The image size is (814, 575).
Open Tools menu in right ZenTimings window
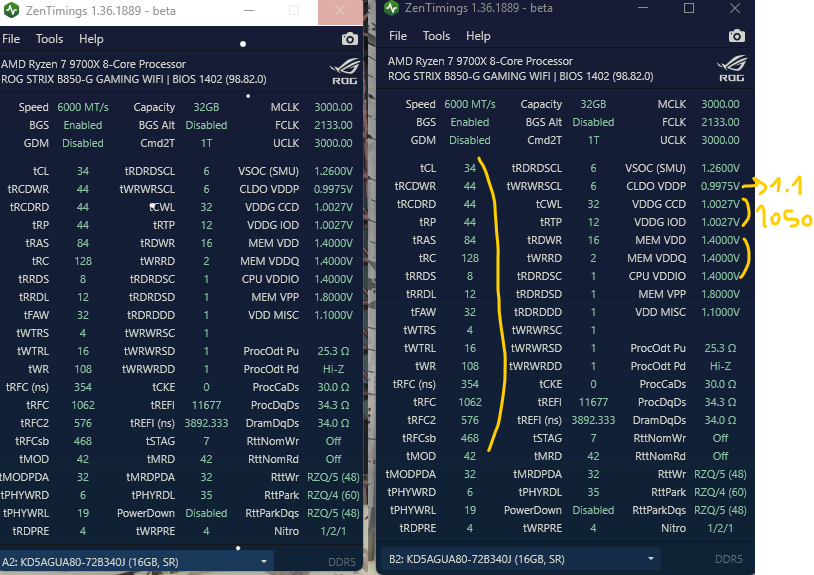(x=437, y=36)
